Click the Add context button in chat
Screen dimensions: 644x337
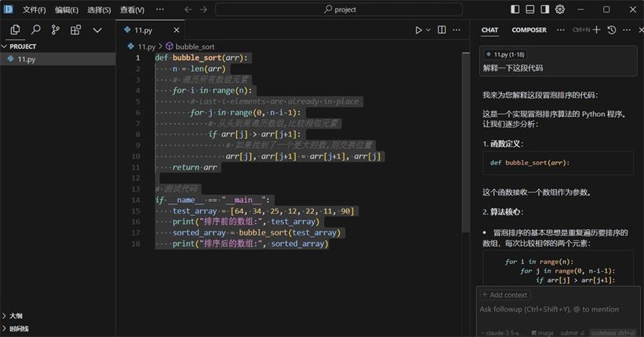(x=504, y=294)
